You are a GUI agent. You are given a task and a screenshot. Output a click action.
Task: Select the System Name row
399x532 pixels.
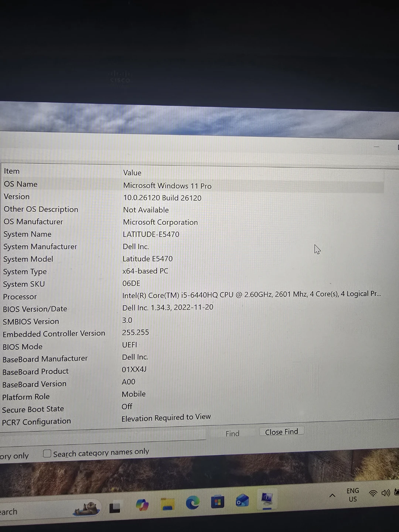point(192,234)
